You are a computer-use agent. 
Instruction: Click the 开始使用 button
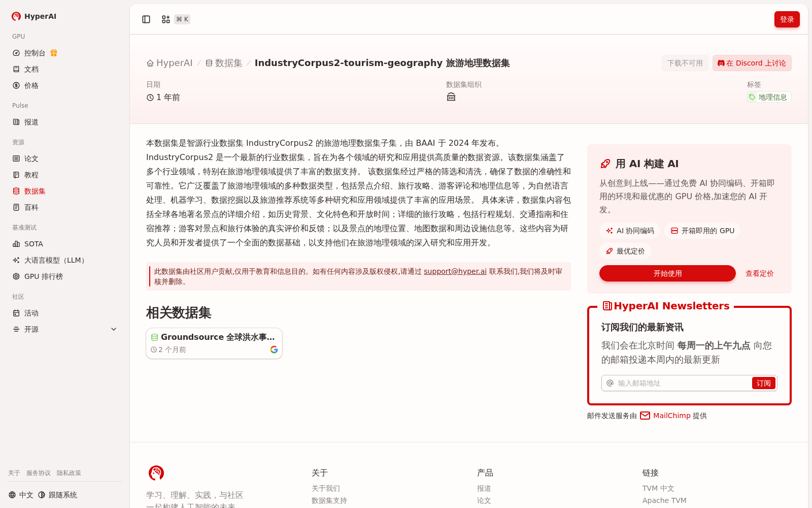click(667, 273)
